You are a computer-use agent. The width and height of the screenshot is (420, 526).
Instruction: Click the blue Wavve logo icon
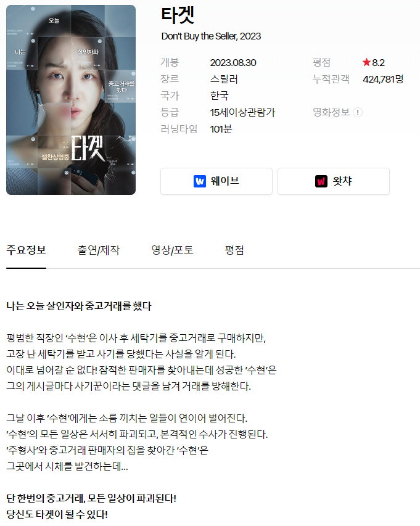[x=200, y=181]
